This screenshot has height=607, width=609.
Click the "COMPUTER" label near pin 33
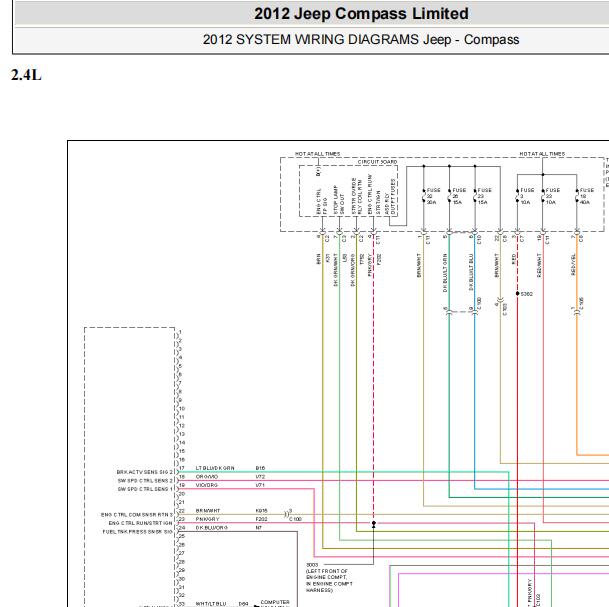(275, 602)
